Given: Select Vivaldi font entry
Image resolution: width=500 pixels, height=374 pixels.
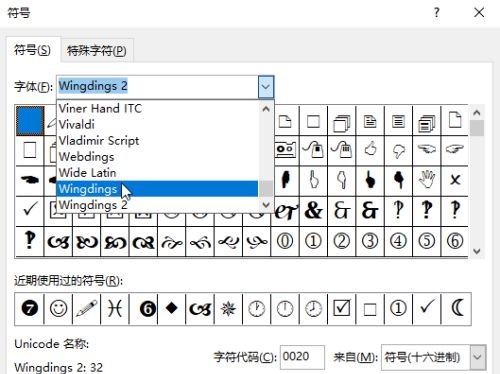Looking at the screenshot, I should 157,125.
